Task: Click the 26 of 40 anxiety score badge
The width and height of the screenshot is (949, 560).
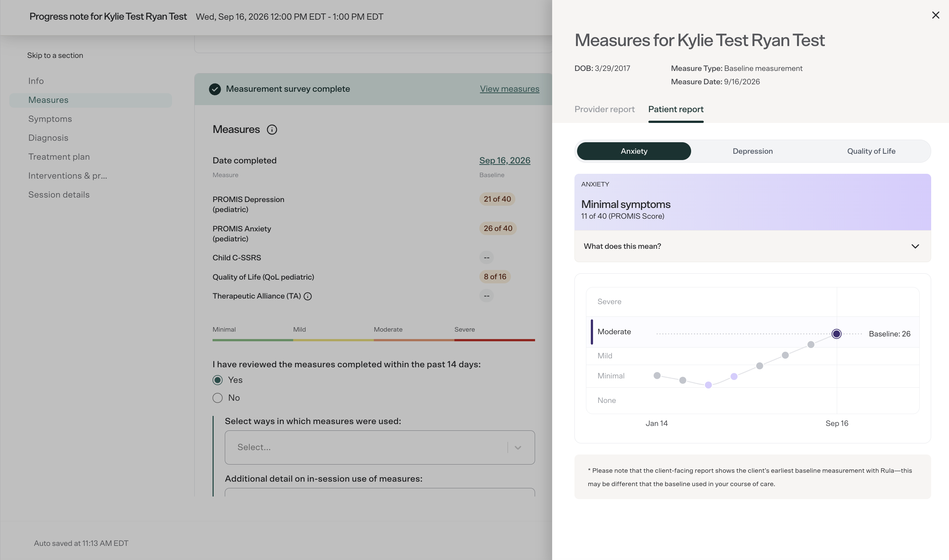Action: point(498,228)
